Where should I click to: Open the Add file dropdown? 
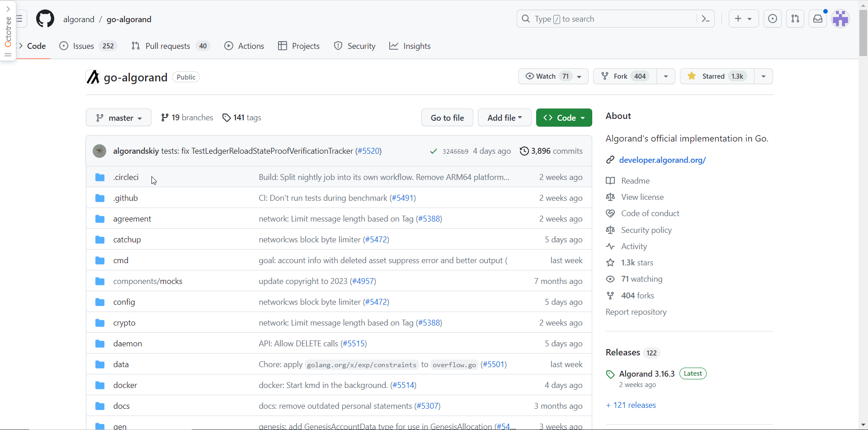(x=505, y=118)
